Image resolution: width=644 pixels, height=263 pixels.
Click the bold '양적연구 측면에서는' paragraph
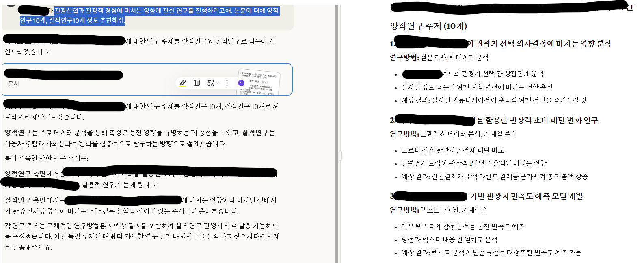tap(140, 179)
